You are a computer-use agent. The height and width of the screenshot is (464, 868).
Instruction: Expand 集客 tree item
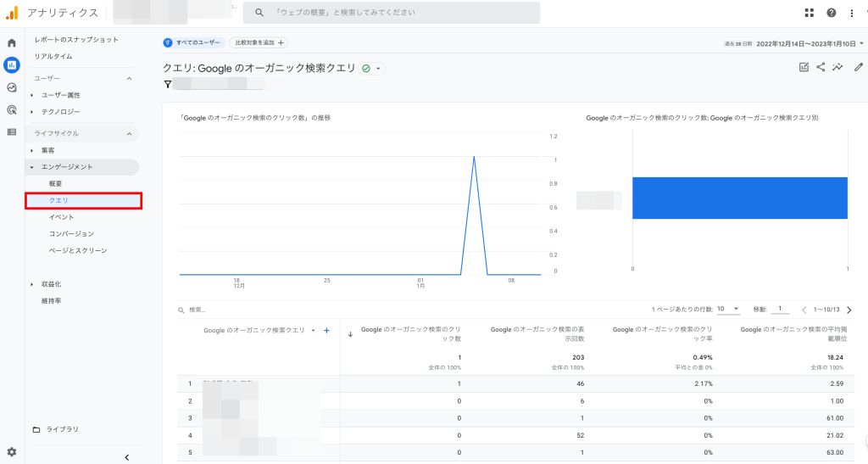31,151
